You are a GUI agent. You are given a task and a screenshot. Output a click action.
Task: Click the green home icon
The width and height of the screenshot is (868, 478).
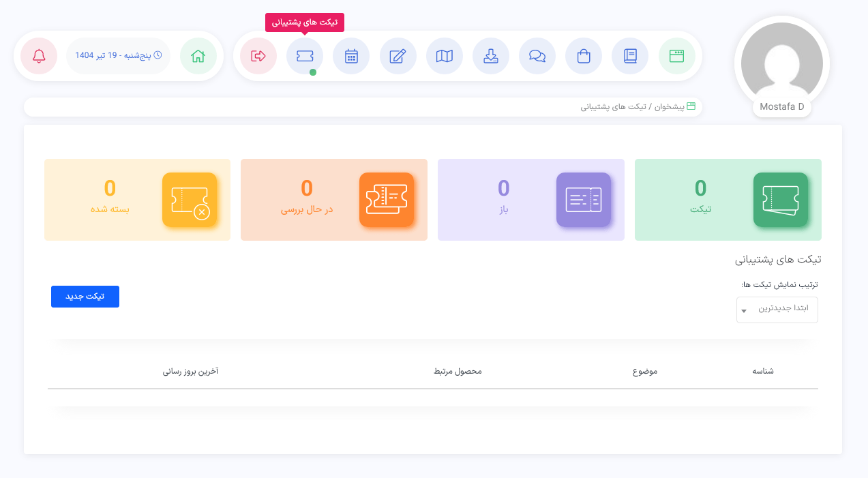[x=198, y=56]
